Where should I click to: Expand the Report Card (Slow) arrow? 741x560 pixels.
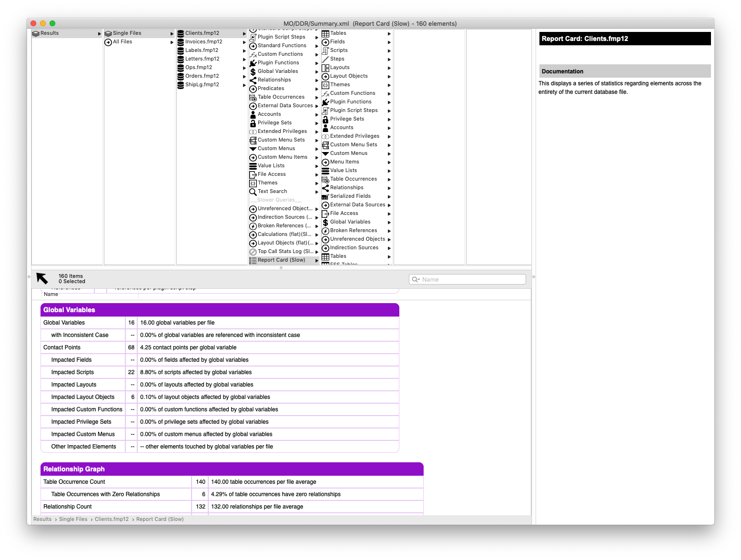coord(317,261)
